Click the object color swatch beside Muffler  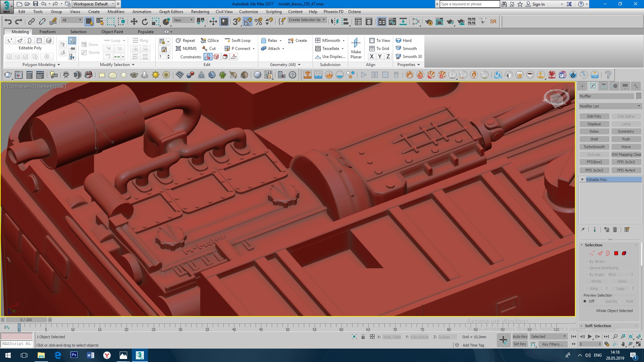tap(639, 96)
